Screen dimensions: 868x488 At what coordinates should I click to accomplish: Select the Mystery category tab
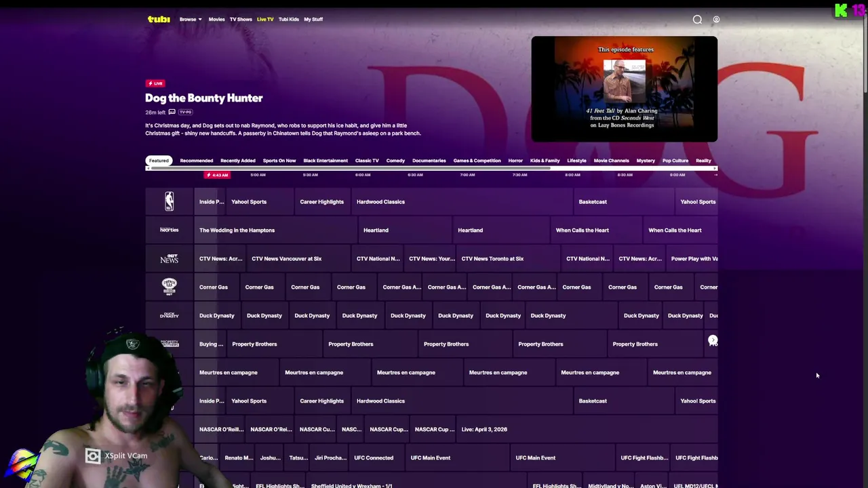[x=646, y=161]
